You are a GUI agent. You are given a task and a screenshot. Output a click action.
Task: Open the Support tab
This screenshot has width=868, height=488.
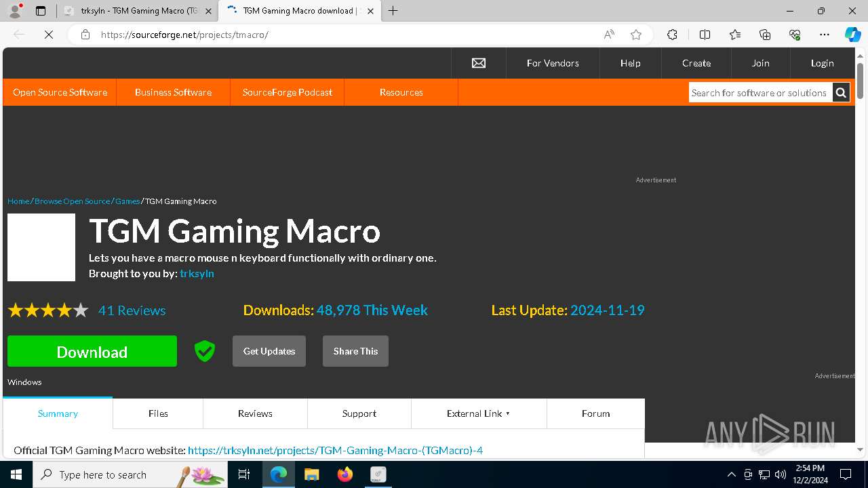(359, 413)
